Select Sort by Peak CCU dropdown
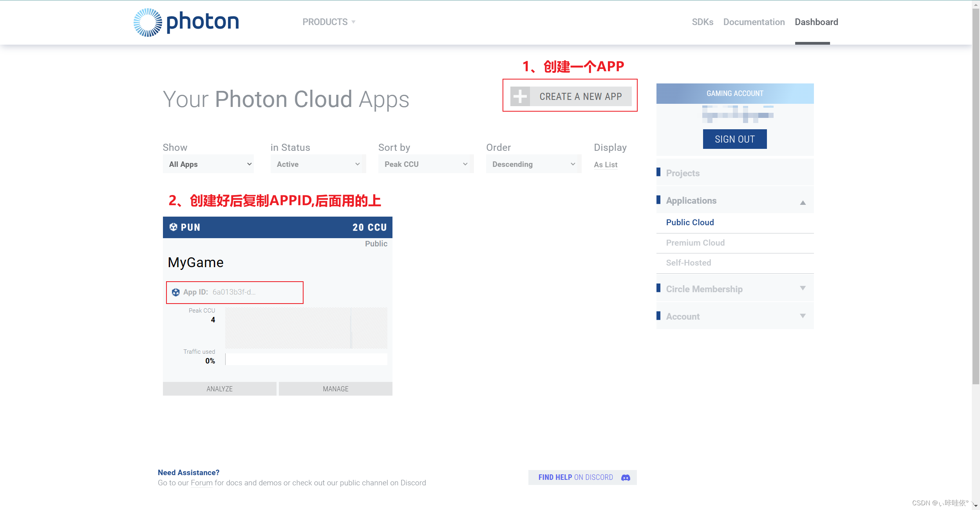Viewport: 980px width, 510px height. click(425, 164)
